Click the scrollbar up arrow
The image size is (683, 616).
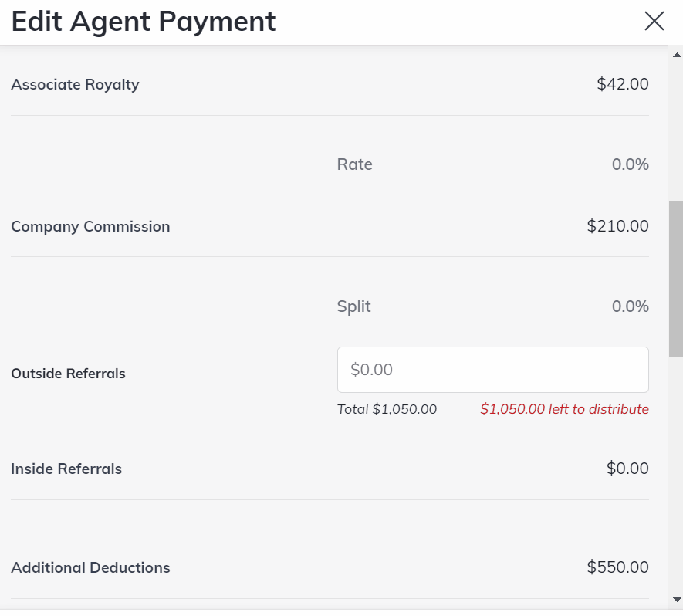[x=677, y=56]
